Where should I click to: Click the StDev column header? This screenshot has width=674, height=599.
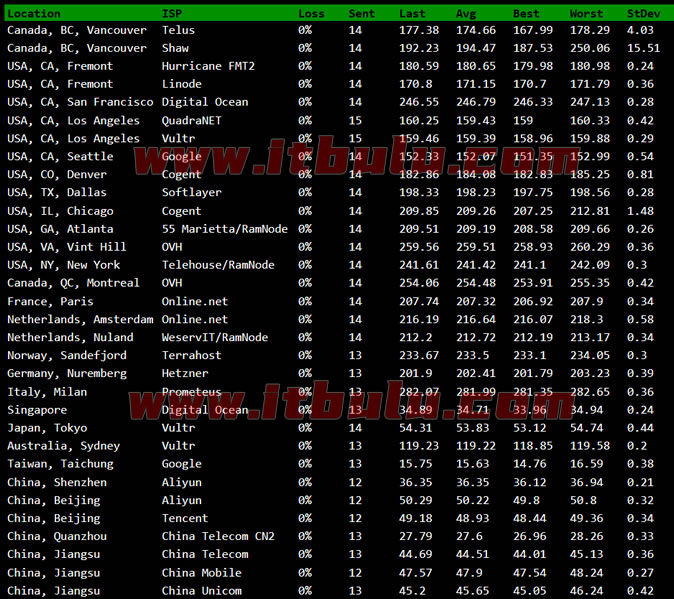click(x=643, y=14)
